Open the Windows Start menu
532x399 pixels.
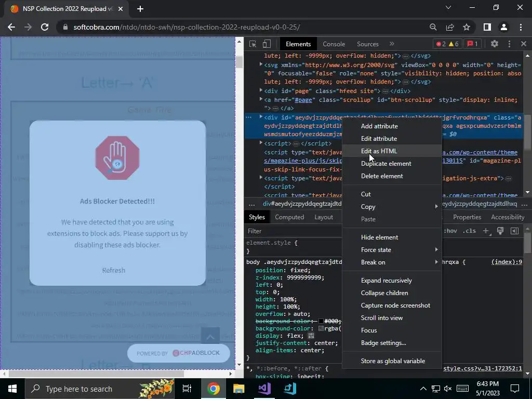pos(12,389)
